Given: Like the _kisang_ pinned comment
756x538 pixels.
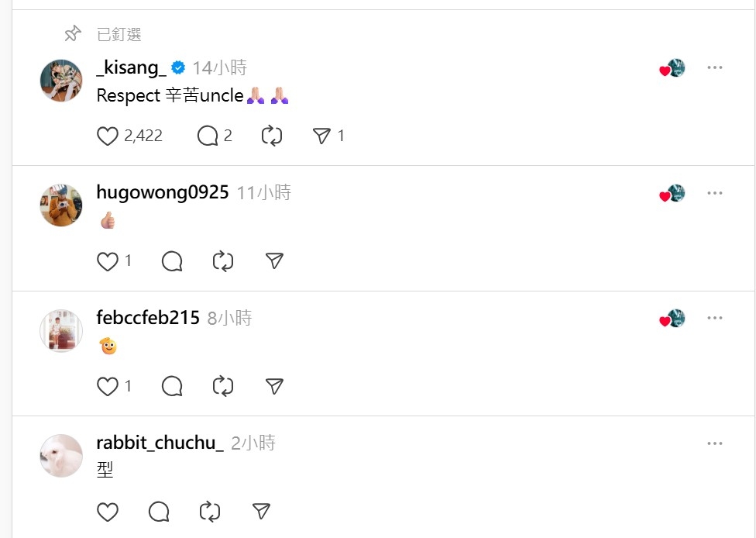Looking at the screenshot, I should pos(108,136).
